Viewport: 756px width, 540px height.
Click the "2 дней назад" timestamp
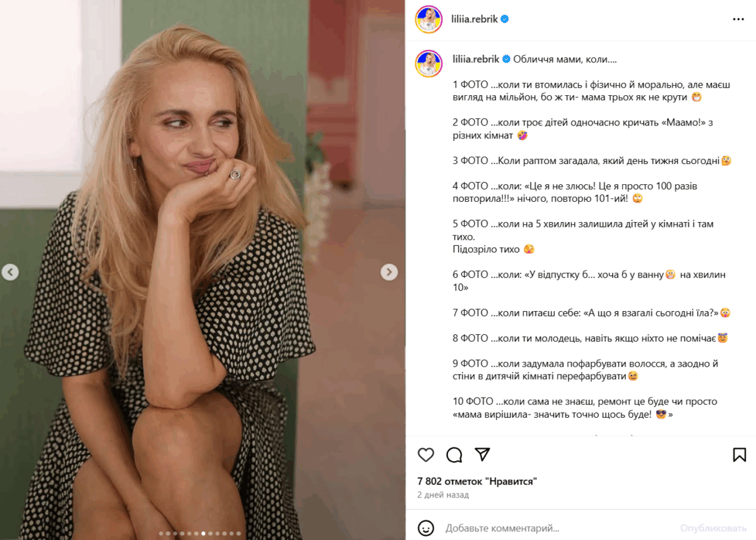[443, 495]
